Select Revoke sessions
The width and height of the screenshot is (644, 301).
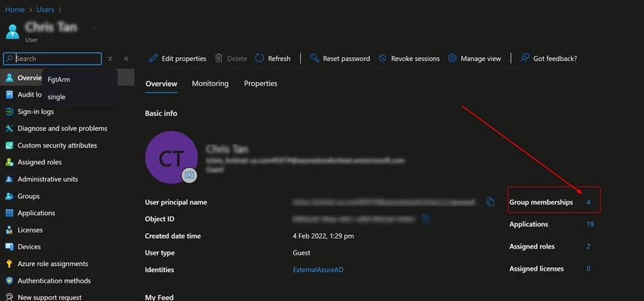[409, 59]
